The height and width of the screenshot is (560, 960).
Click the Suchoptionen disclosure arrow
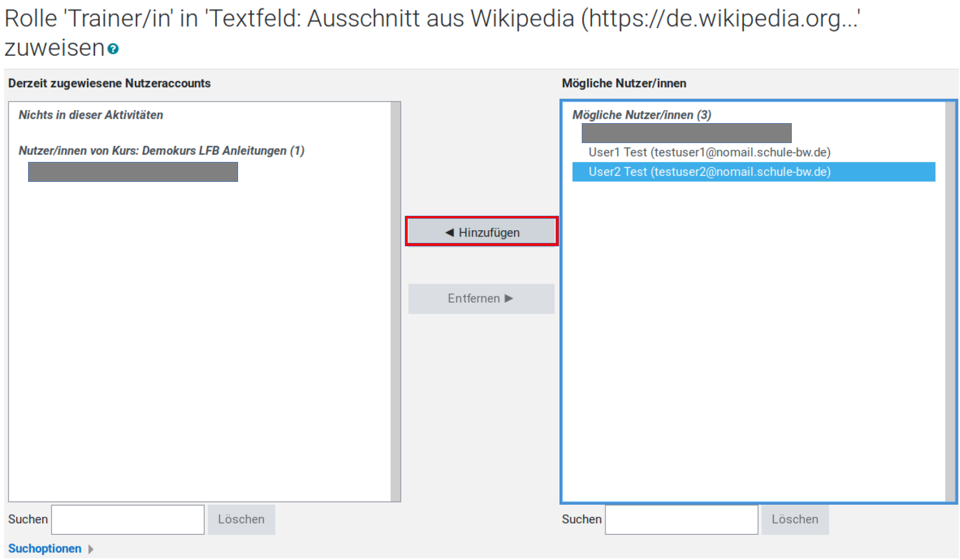[91, 549]
